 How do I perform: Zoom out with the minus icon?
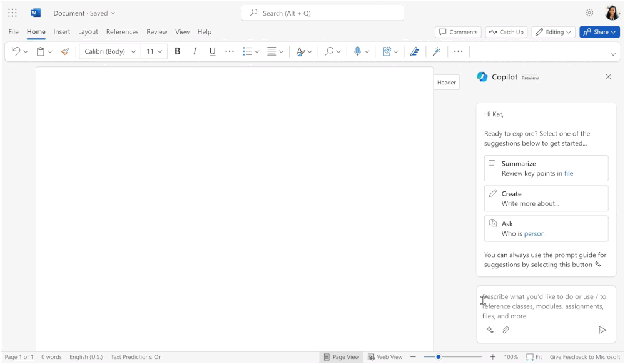pyautogui.click(x=414, y=357)
